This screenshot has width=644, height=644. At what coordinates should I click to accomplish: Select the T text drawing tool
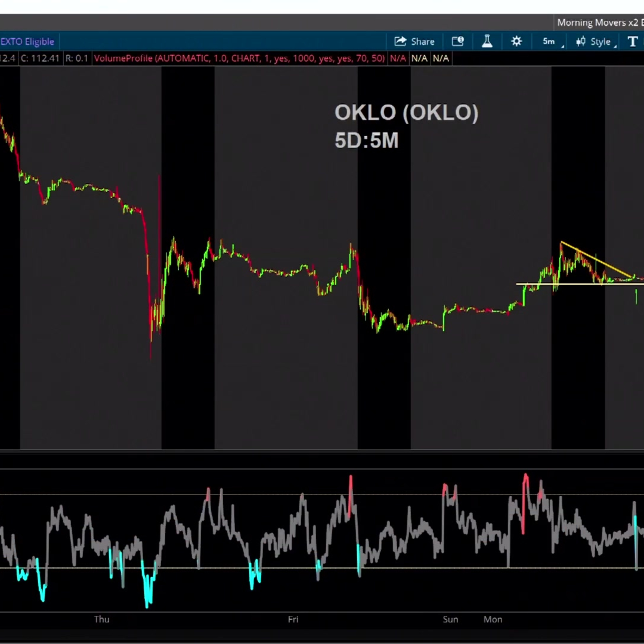(632, 42)
